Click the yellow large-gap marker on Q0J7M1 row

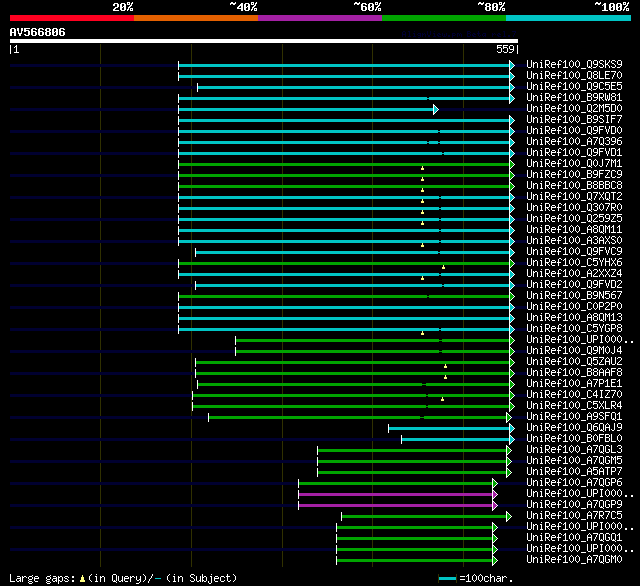point(422,168)
